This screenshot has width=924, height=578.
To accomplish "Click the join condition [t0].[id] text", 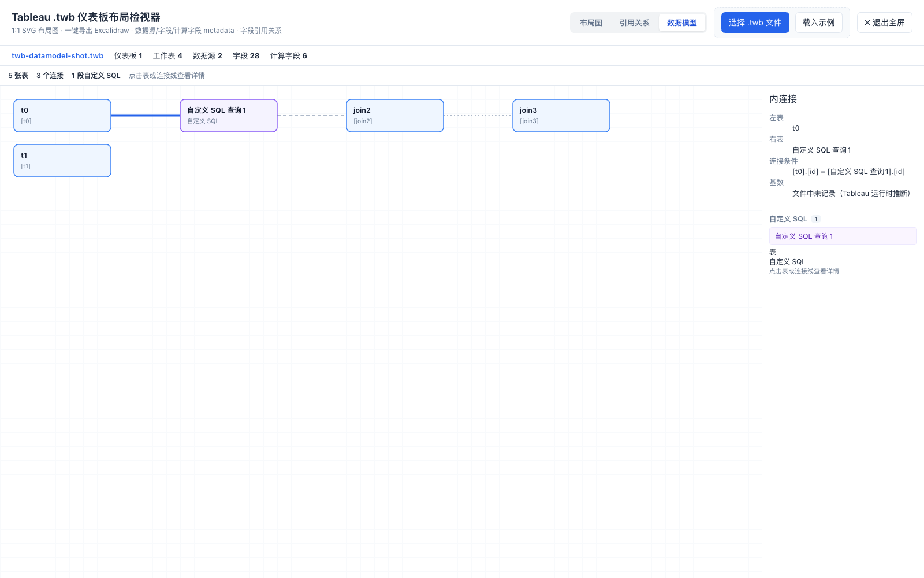I will (x=848, y=172).
